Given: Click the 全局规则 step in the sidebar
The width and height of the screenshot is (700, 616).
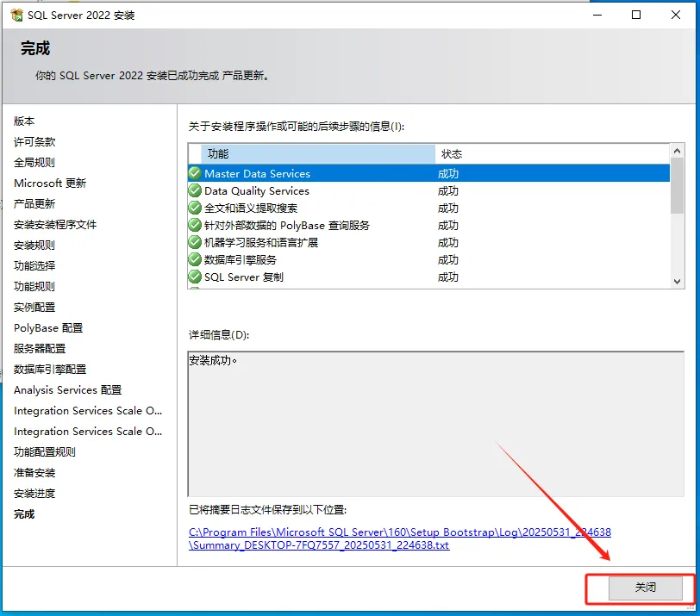Looking at the screenshot, I should click(34, 162).
